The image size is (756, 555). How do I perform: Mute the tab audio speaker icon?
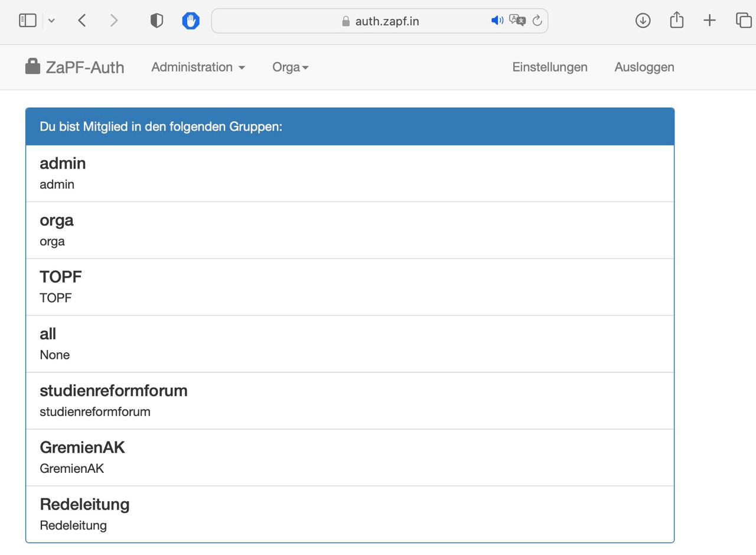[x=497, y=21]
